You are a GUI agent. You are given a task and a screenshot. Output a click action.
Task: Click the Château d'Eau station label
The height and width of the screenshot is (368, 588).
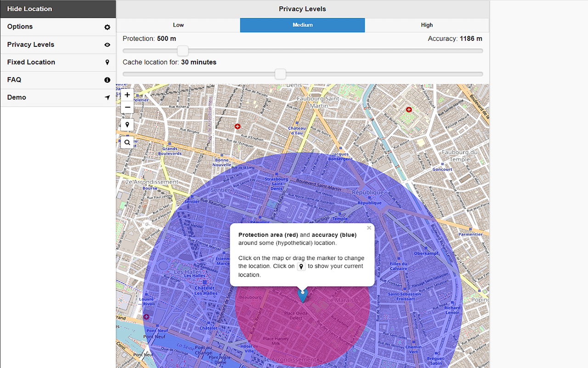point(297,130)
